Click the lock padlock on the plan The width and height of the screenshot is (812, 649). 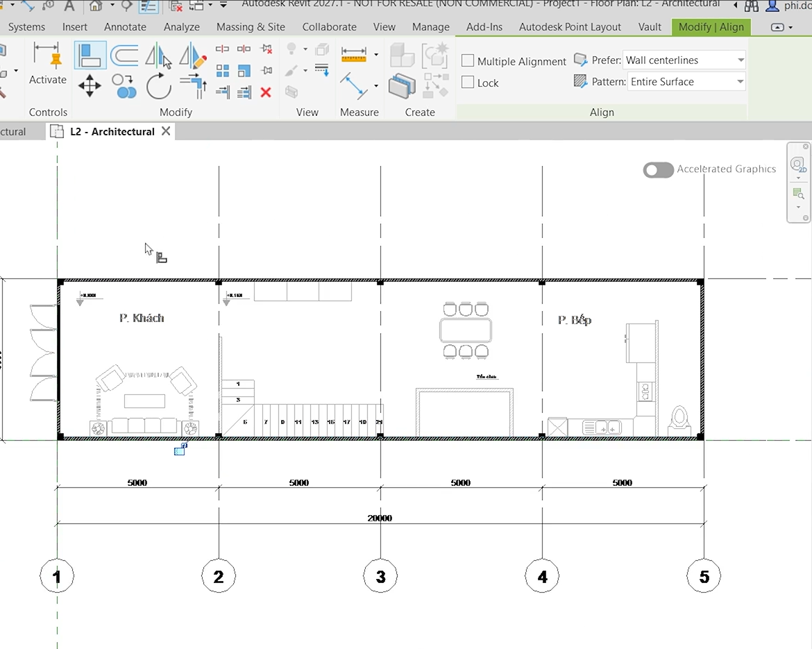point(180,449)
